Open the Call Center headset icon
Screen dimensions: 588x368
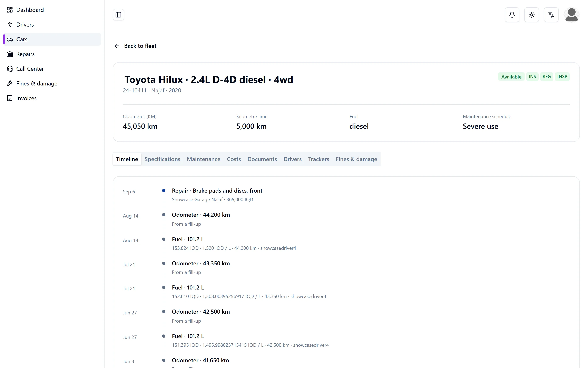[10, 69]
